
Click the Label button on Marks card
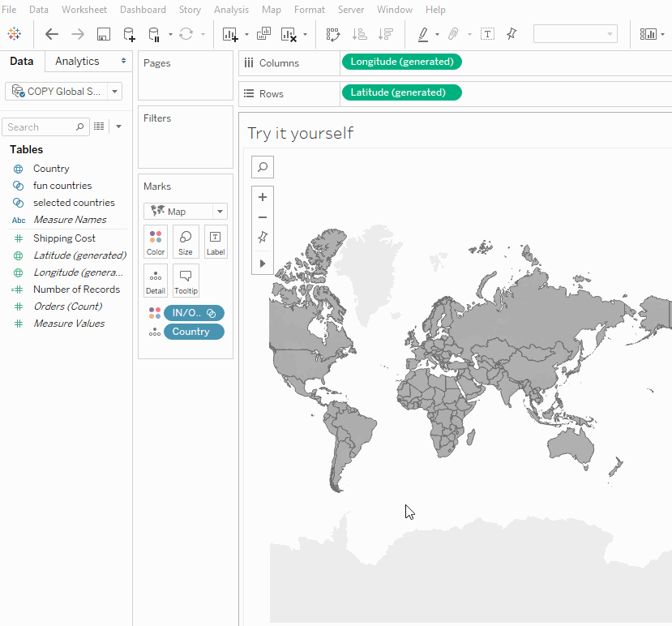215,242
